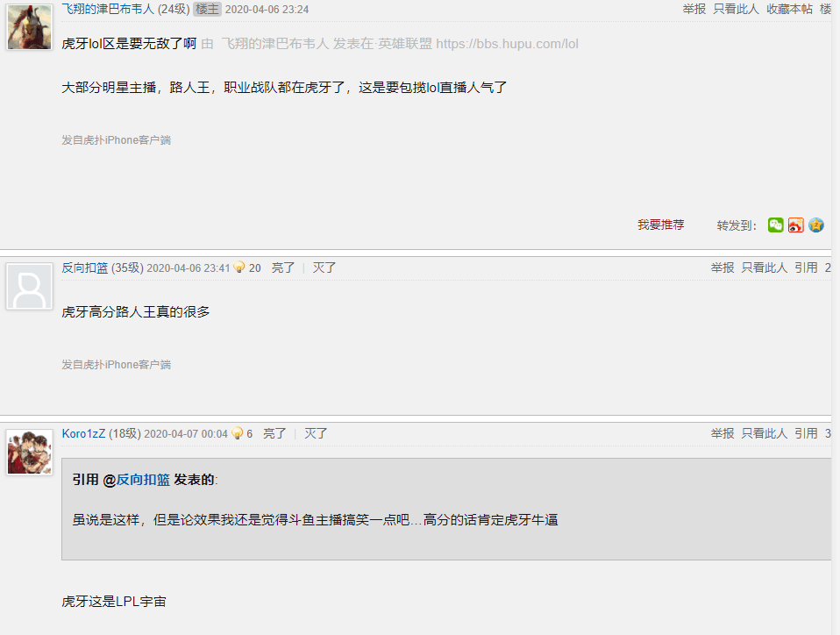The width and height of the screenshot is (840, 635).
Task: Click 灭了 on 反向扣篮's reply
Action: point(324,268)
